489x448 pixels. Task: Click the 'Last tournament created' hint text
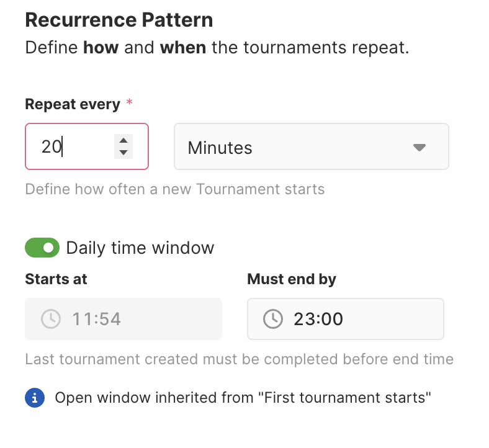tap(239, 359)
